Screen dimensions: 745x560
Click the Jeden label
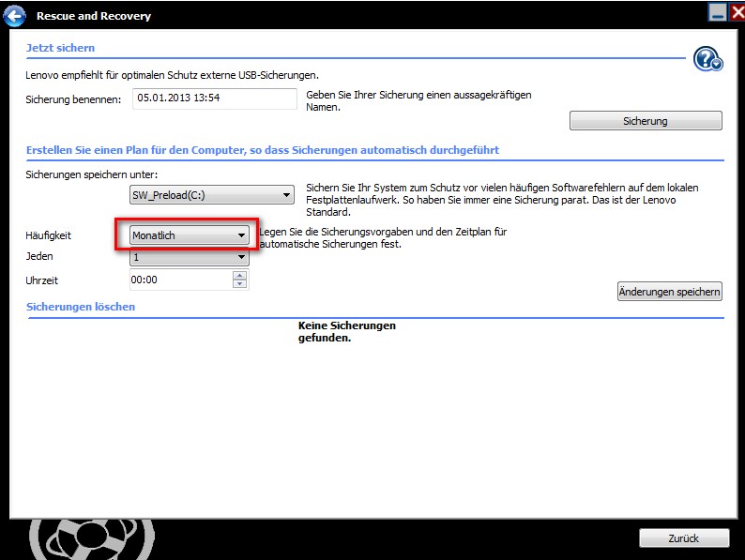click(x=39, y=256)
